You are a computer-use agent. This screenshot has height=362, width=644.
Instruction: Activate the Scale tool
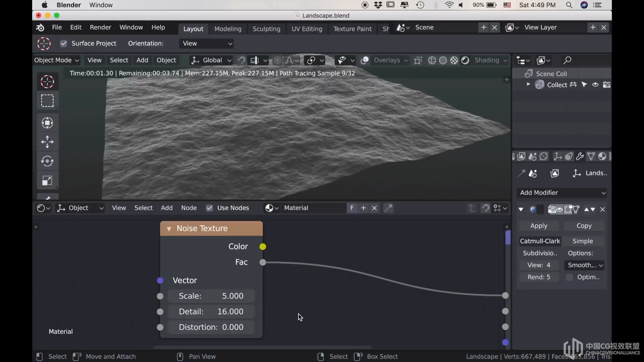click(x=47, y=181)
